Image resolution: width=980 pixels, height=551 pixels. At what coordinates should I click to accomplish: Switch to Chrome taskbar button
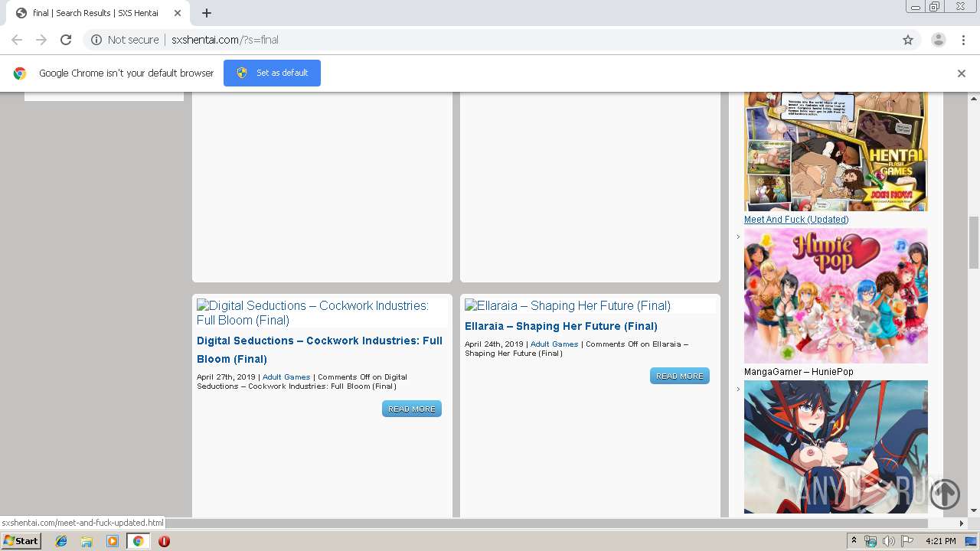point(138,541)
